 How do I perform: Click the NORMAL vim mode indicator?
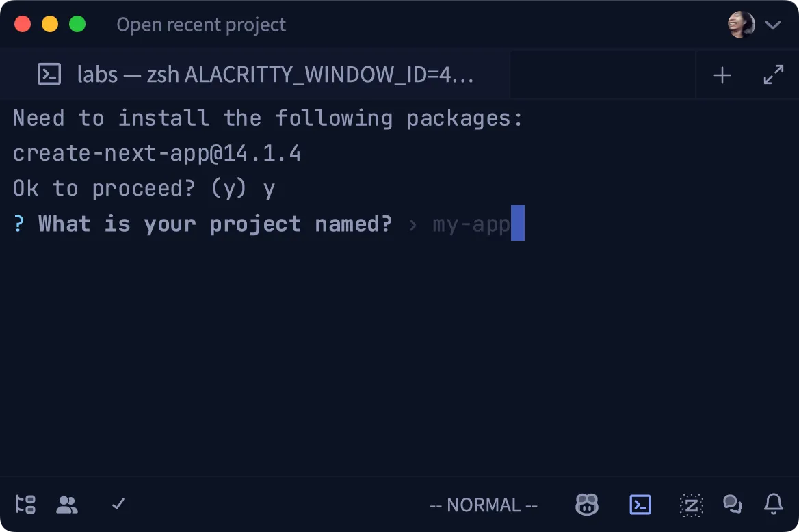(484, 505)
